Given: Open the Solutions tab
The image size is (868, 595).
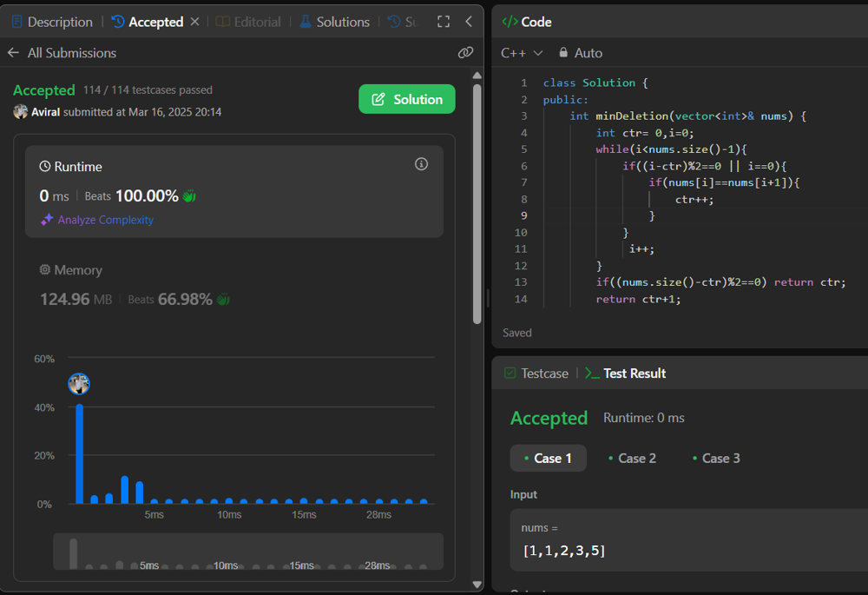Looking at the screenshot, I should click(x=334, y=22).
